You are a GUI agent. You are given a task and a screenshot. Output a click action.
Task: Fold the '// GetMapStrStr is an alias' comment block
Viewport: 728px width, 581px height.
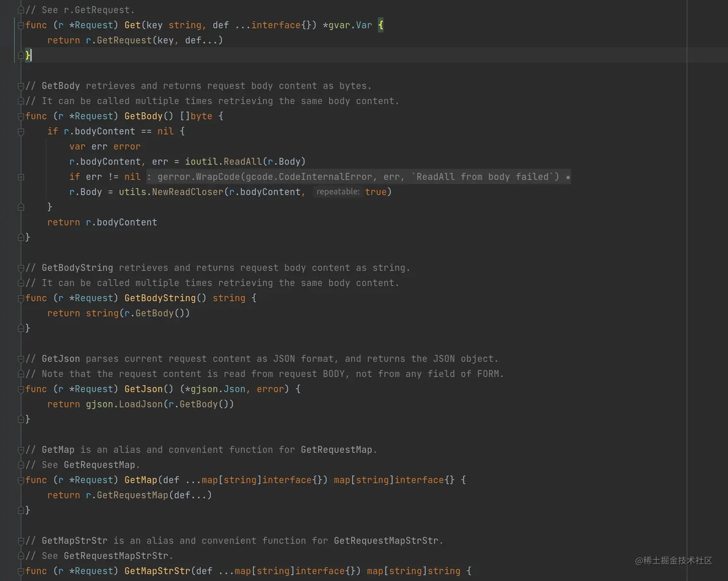(21, 541)
